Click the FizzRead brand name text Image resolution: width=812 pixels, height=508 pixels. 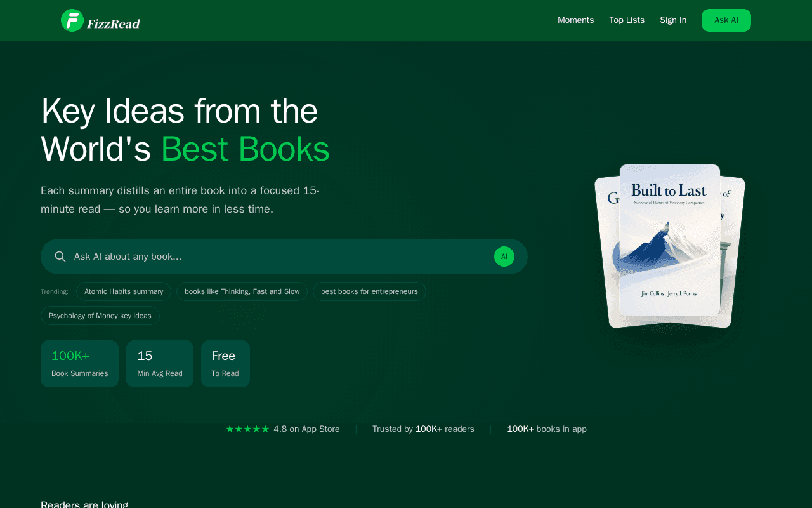pos(114,24)
